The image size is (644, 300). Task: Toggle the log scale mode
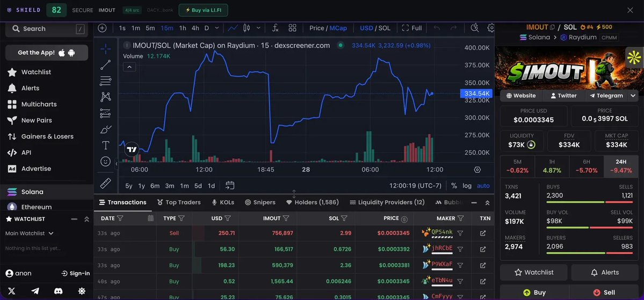coord(467,186)
